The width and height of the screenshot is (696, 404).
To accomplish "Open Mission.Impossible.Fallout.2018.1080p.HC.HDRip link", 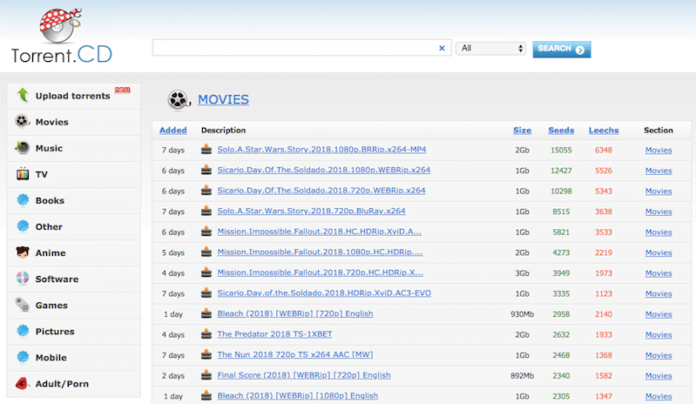I will pyautogui.click(x=320, y=252).
